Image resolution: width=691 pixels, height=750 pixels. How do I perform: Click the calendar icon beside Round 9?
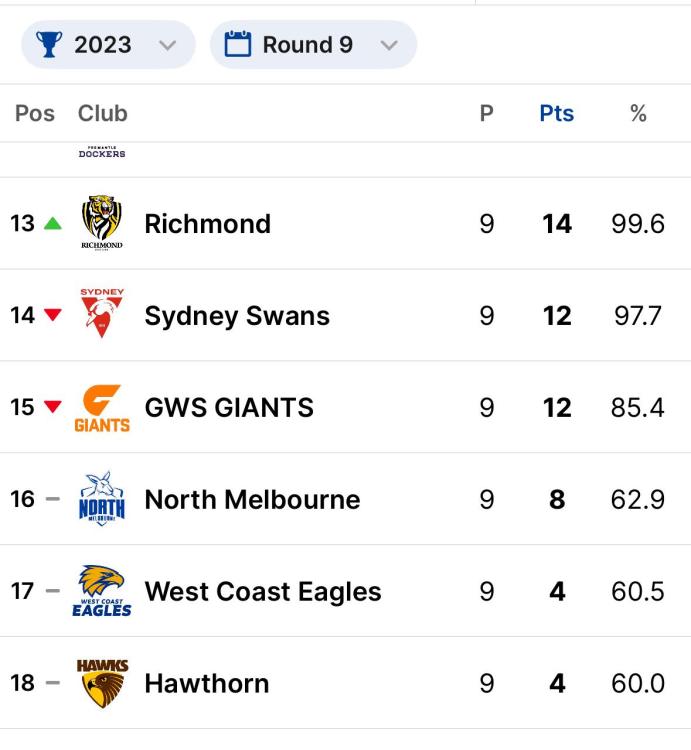point(238,44)
